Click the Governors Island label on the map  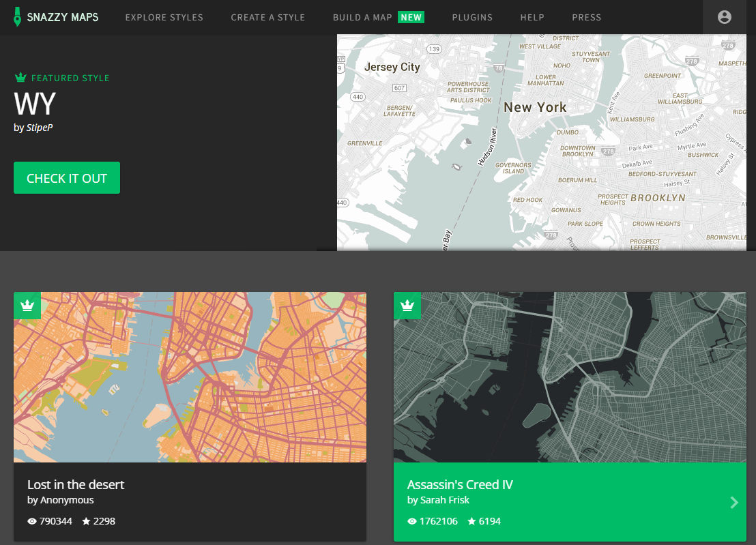tap(513, 168)
